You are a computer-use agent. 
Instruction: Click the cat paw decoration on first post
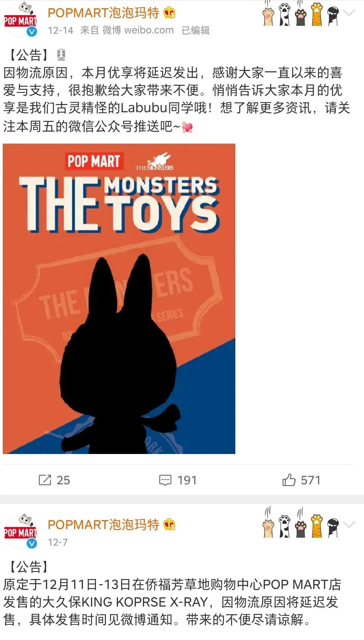[300, 15]
